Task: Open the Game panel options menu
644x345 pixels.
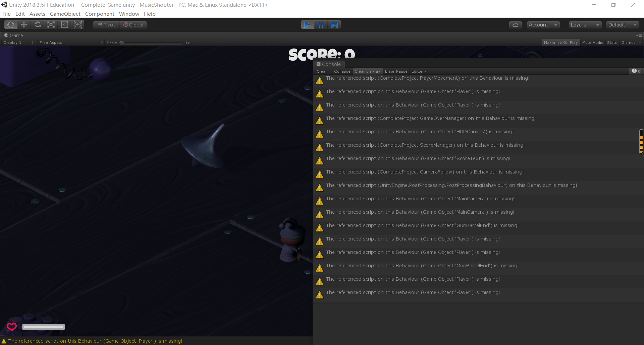Action: [639, 36]
